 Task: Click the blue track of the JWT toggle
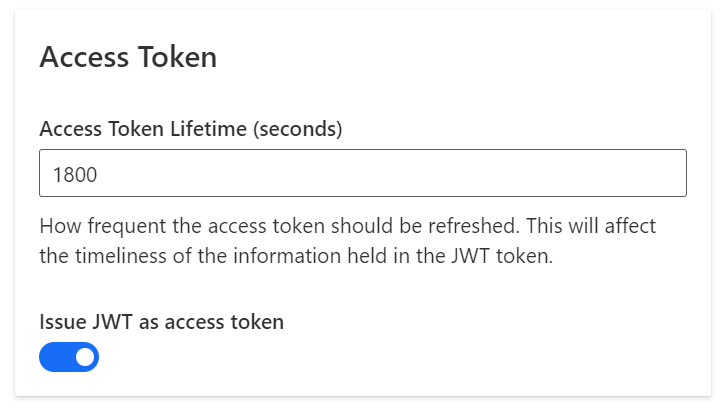(x=55, y=357)
